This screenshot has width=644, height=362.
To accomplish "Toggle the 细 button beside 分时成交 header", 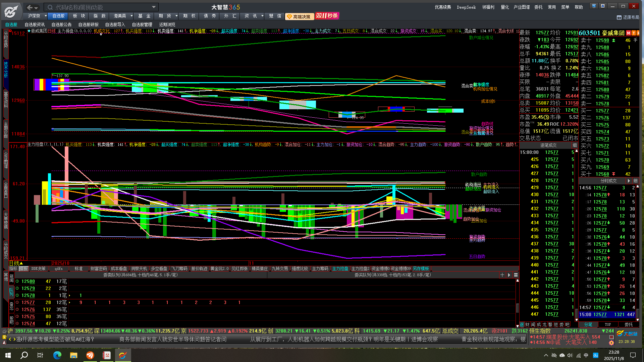I will (x=635, y=181).
